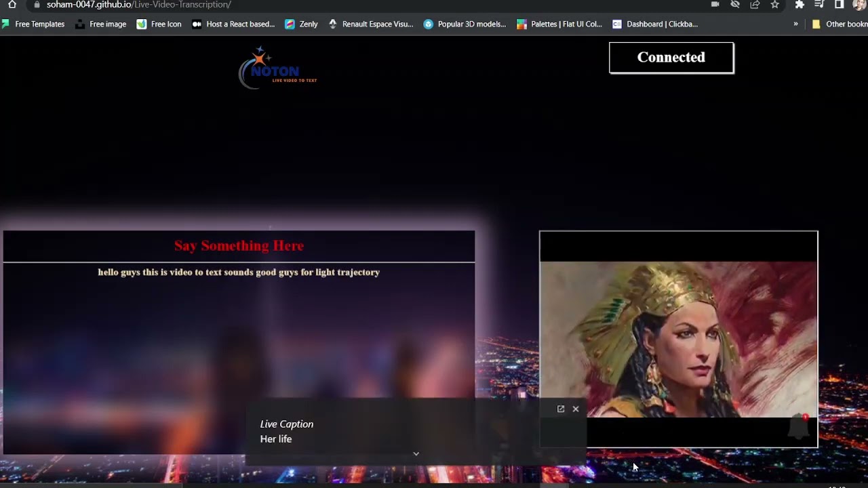The width and height of the screenshot is (868, 488).
Task: Click the site lock padlock icon
Action: (x=37, y=4)
